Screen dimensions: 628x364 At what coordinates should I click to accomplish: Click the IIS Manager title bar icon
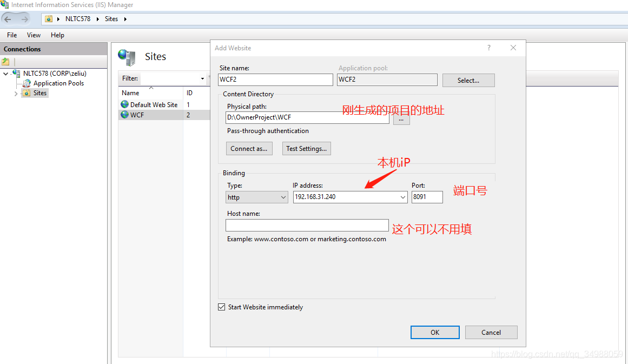coord(4,4)
